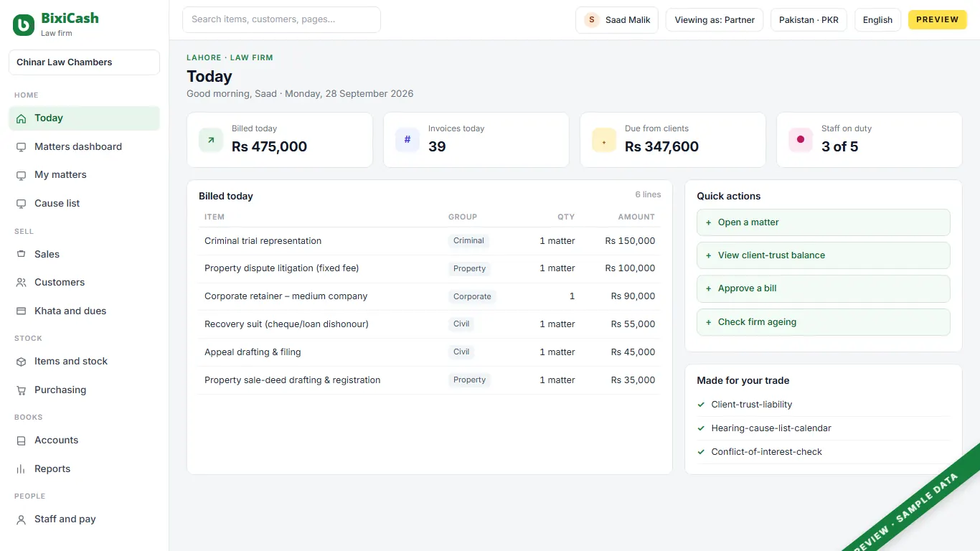Click the Invoices today hash icon
This screenshot has height=551, width=980.
407,140
